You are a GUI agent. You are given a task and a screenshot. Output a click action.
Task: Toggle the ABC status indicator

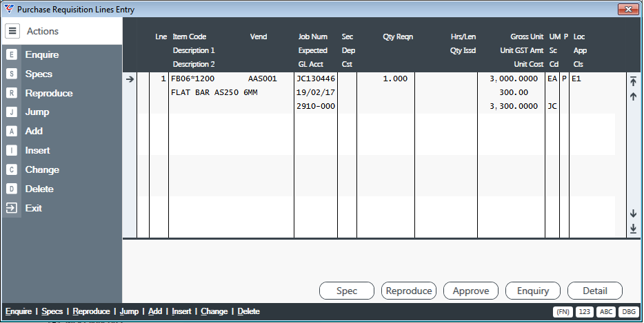pyautogui.click(x=606, y=312)
